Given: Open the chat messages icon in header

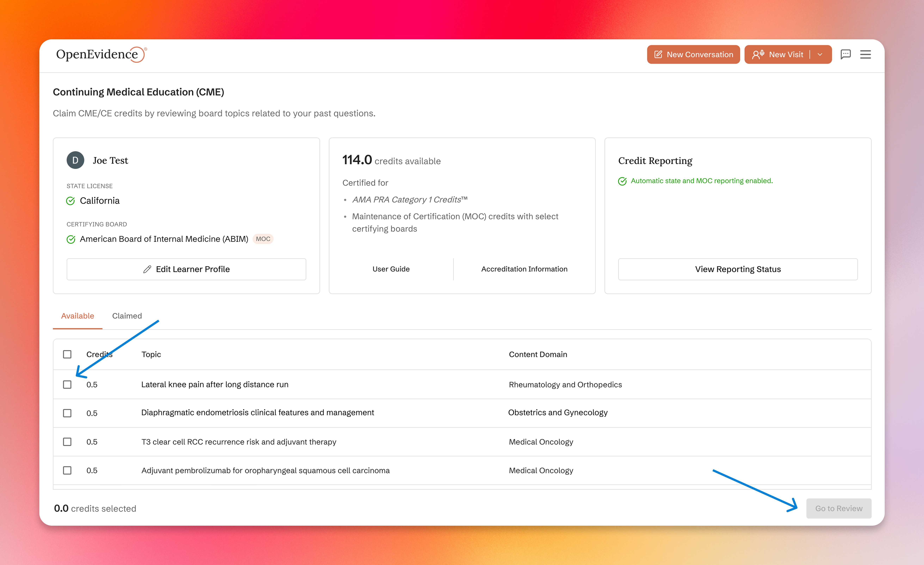Looking at the screenshot, I should (x=845, y=54).
